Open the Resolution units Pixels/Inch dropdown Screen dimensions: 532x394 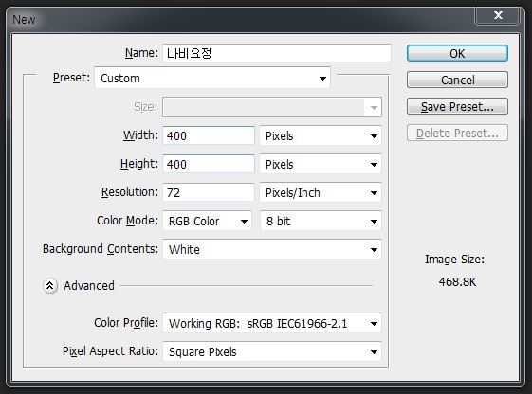(321, 193)
